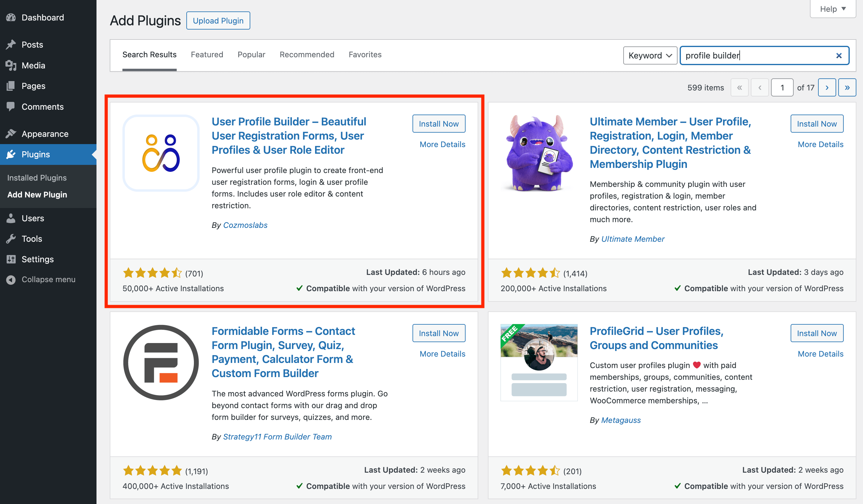Install Now for ProfileGrid plugin
The height and width of the screenshot is (504, 863).
tap(817, 333)
